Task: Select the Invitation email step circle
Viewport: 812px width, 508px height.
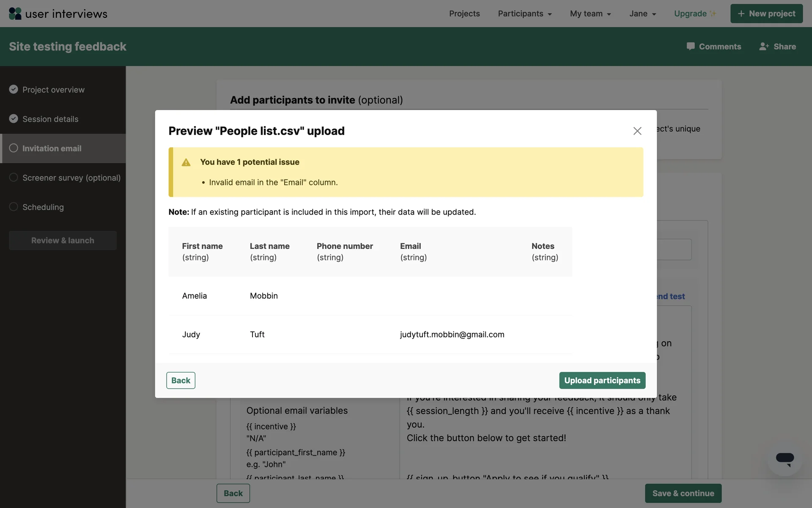Action: point(14,148)
